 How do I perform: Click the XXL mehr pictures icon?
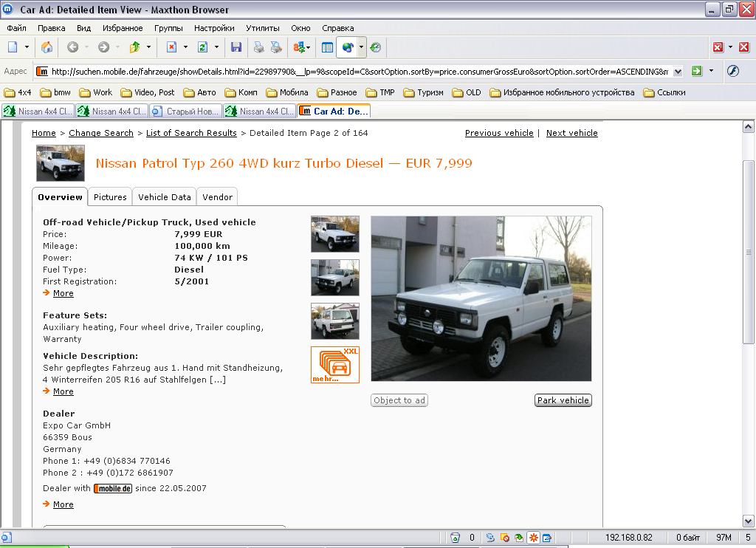click(335, 365)
